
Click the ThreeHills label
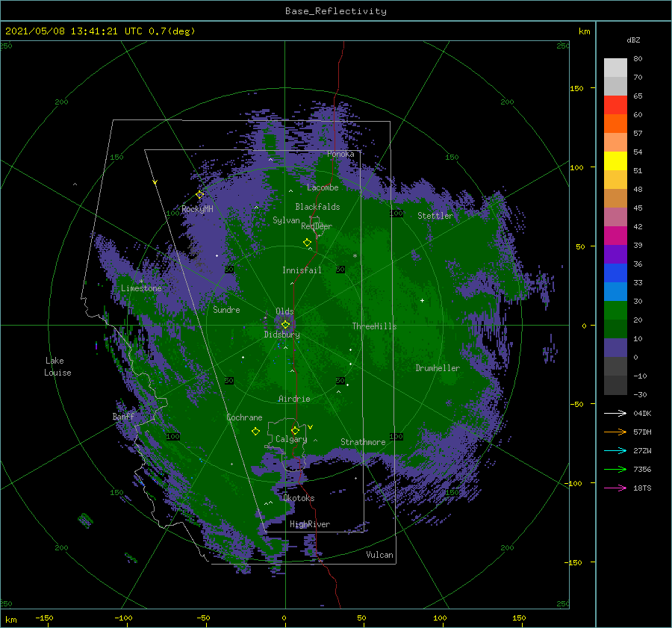tap(375, 326)
